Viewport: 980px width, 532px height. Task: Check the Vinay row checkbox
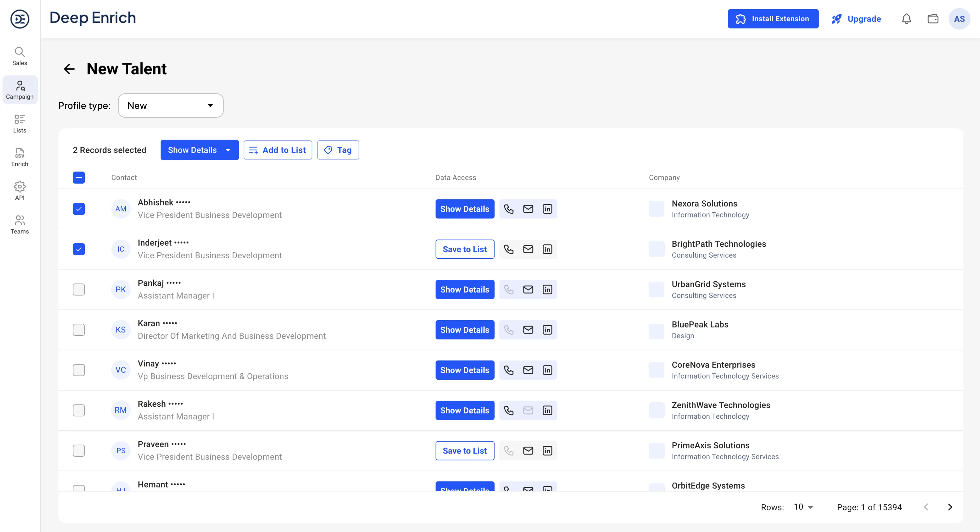point(79,370)
